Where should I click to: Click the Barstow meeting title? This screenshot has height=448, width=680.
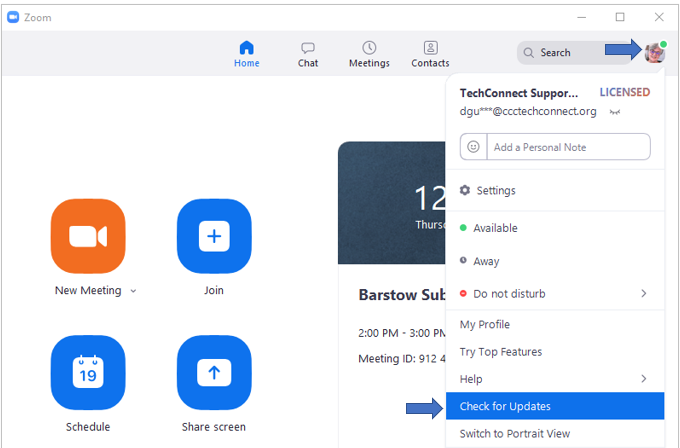pyautogui.click(x=402, y=295)
